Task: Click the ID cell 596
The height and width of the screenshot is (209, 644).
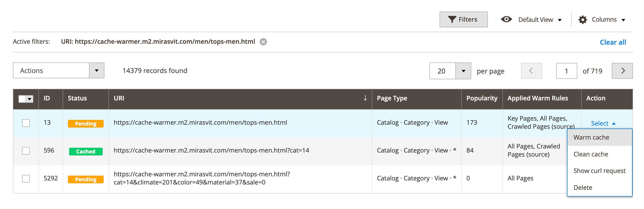Action: tap(49, 150)
